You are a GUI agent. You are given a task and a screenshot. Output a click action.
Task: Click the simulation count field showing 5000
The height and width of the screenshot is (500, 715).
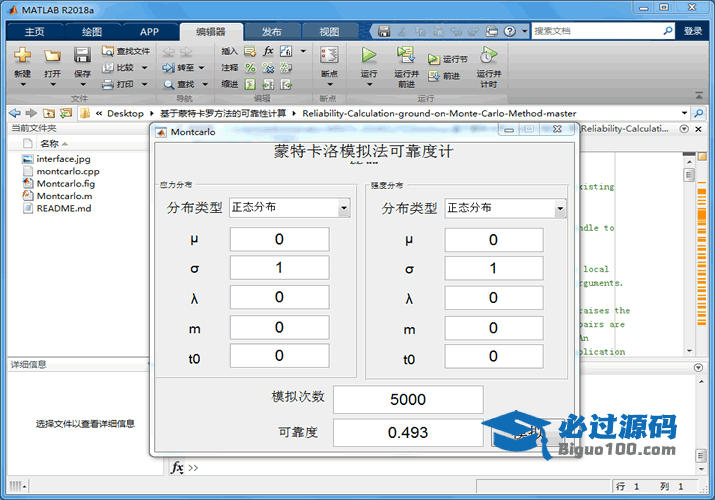(x=408, y=399)
